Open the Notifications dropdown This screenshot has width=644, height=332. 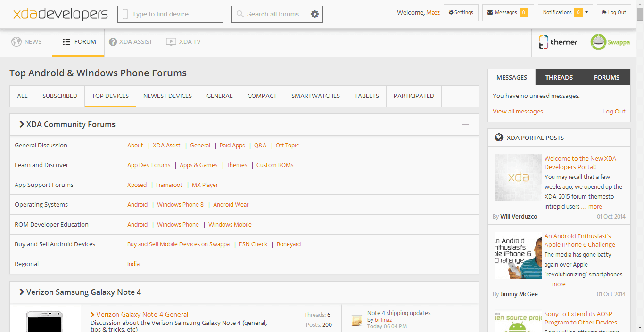[x=565, y=13]
